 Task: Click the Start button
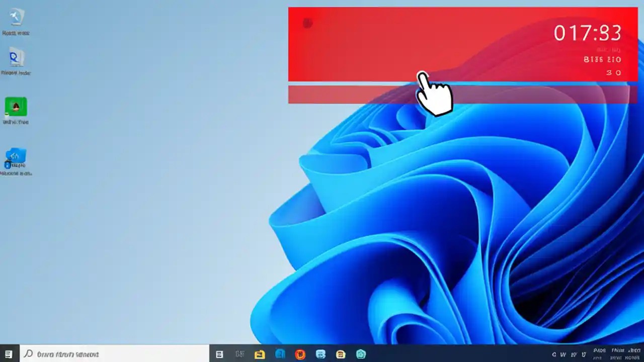tap(8, 354)
